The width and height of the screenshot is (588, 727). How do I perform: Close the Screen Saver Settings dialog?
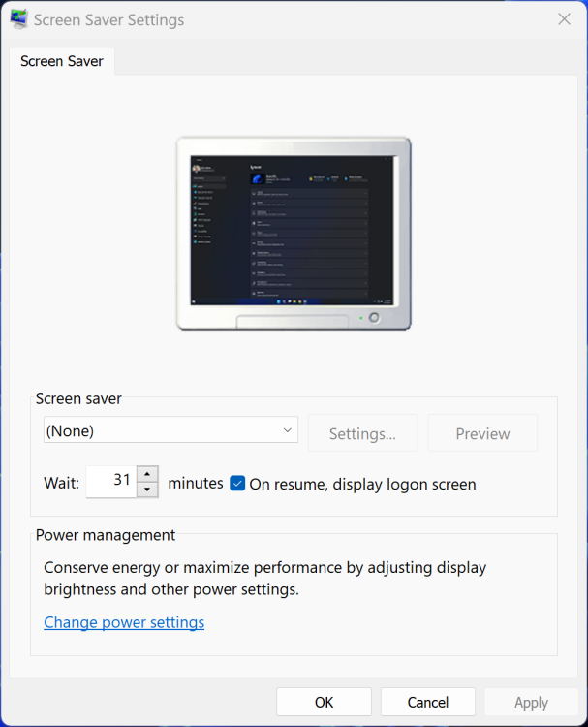click(x=564, y=19)
